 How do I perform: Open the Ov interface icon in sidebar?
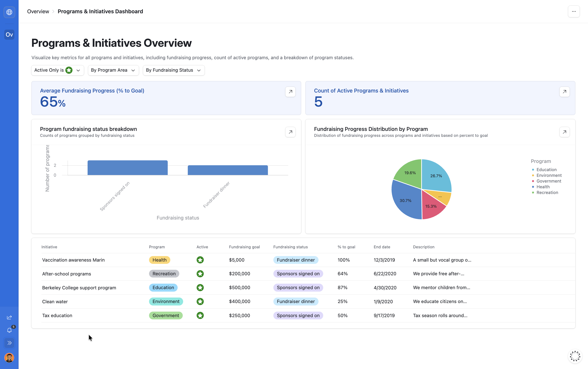tap(9, 35)
